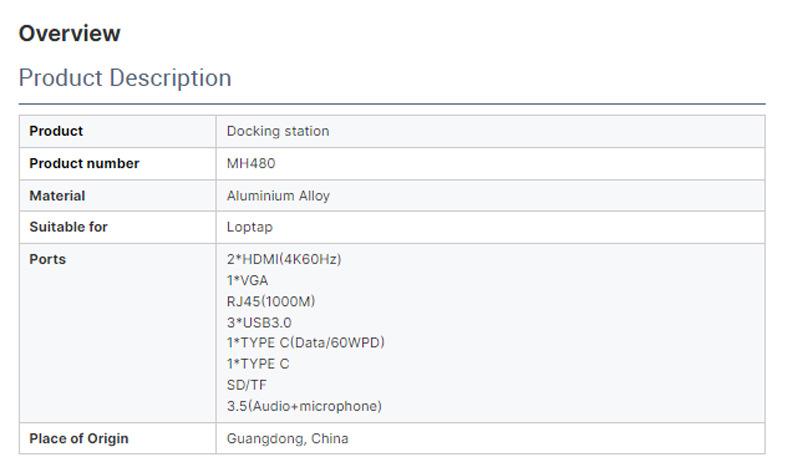This screenshot has height=467, width=790.
Task: Select the Docking station value cell
Action: tap(278, 131)
